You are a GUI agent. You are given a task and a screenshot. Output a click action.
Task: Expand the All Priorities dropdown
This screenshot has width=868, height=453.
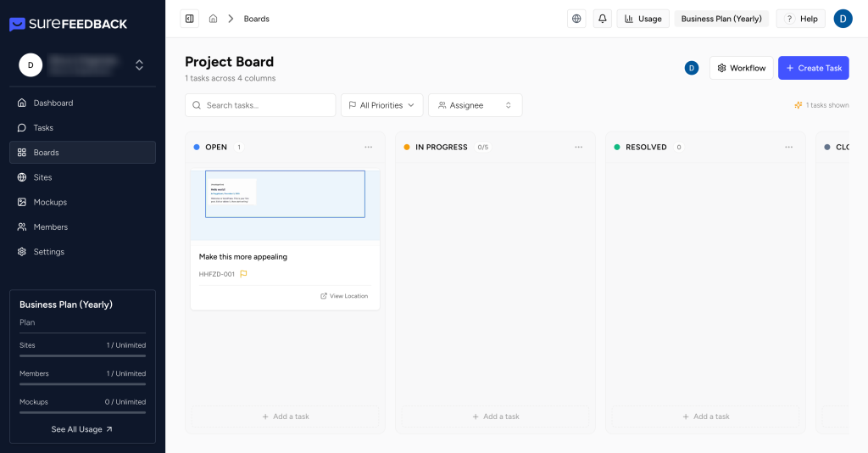(x=381, y=105)
